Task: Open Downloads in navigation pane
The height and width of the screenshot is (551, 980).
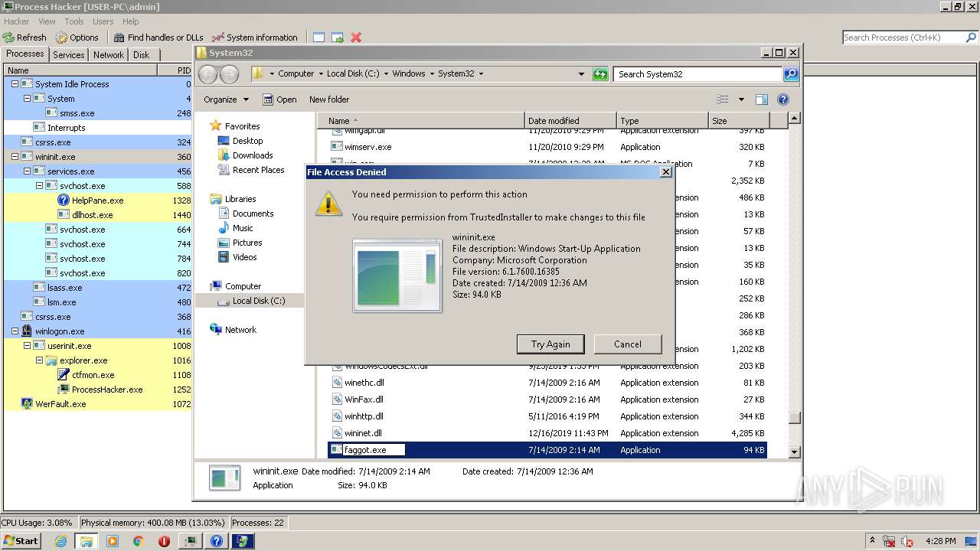Action: [x=252, y=155]
